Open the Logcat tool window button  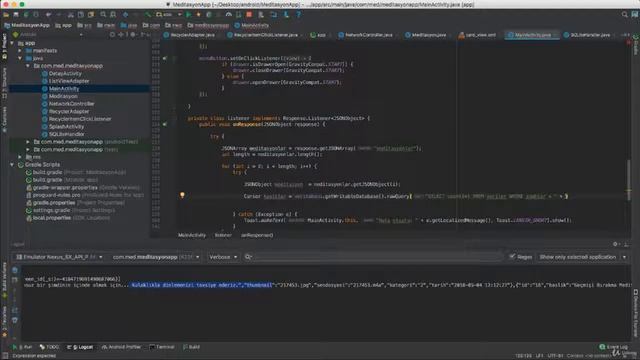click(80, 347)
